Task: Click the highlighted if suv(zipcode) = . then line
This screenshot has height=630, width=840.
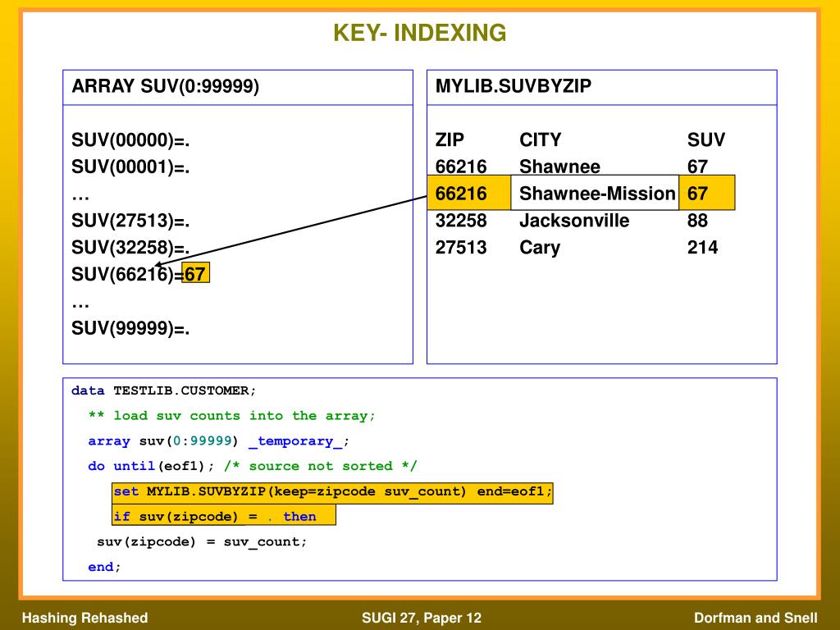Action: (x=223, y=517)
